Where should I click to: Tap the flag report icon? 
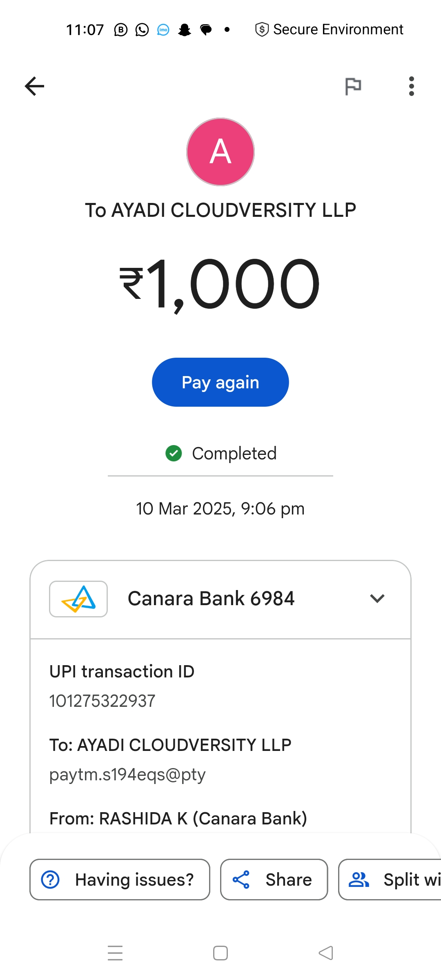(x=353, y=86)
